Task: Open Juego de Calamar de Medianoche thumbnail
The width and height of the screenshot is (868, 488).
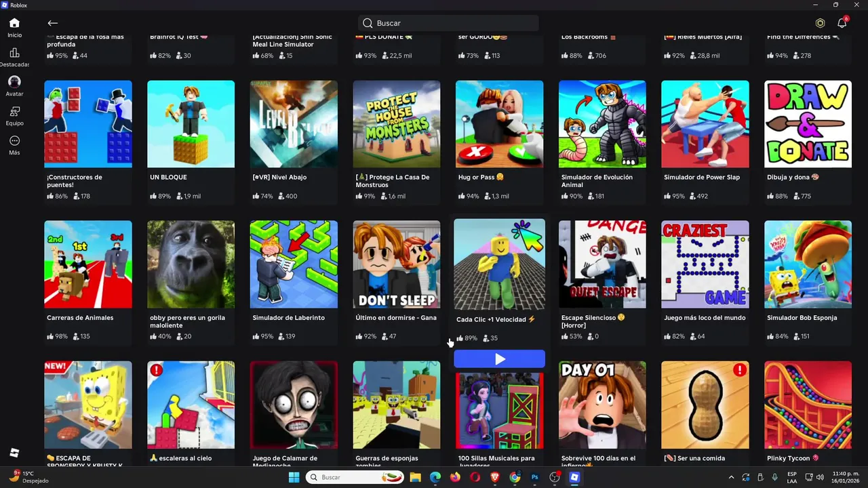Action: (294, 405)
